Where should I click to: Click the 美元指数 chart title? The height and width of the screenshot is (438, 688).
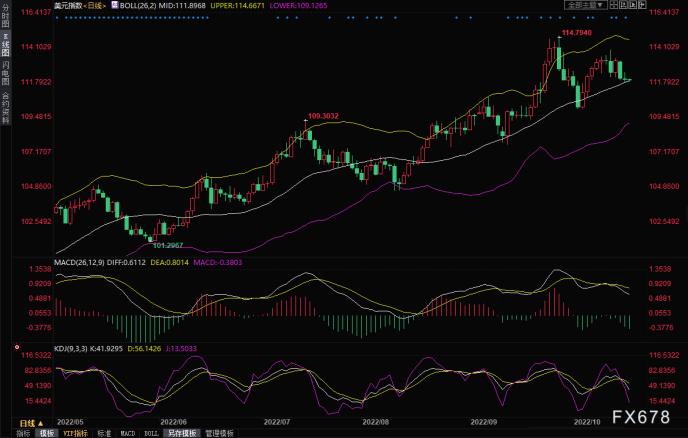(x=68, y=6)
